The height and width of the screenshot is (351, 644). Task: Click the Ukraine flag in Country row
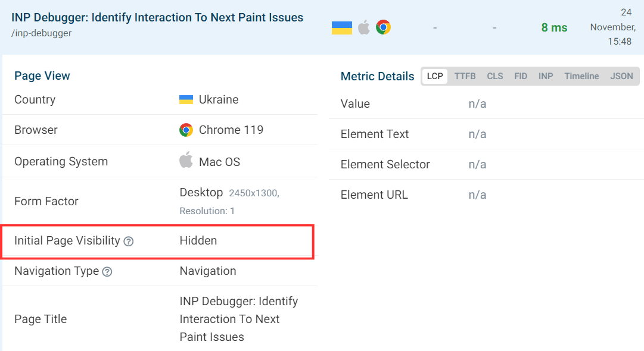click(x=186, y=100)
